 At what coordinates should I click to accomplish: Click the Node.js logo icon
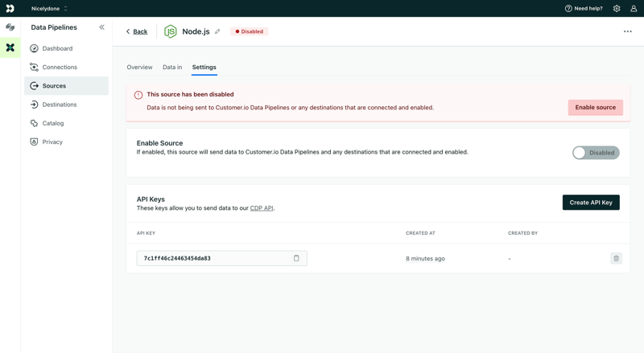170,31
